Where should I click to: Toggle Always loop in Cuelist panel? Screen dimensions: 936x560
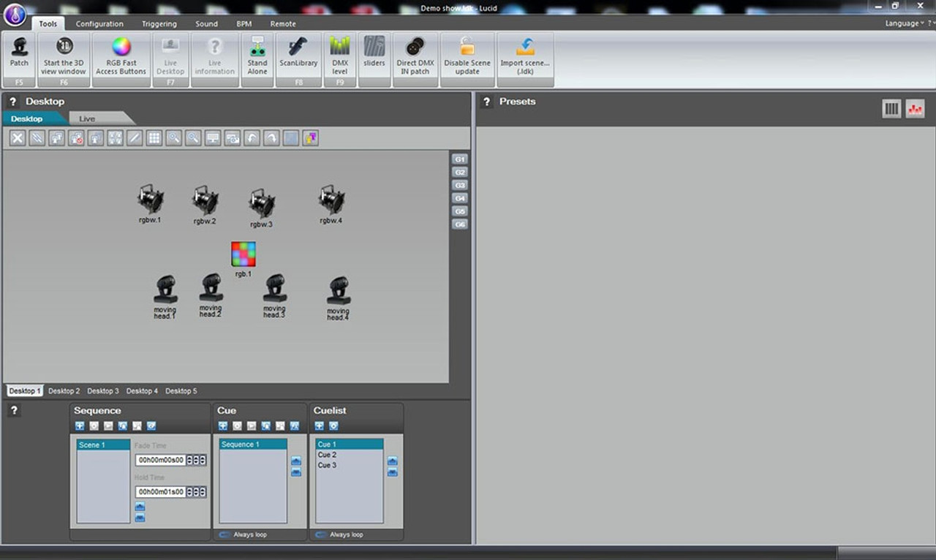click(x=339, y=534)
